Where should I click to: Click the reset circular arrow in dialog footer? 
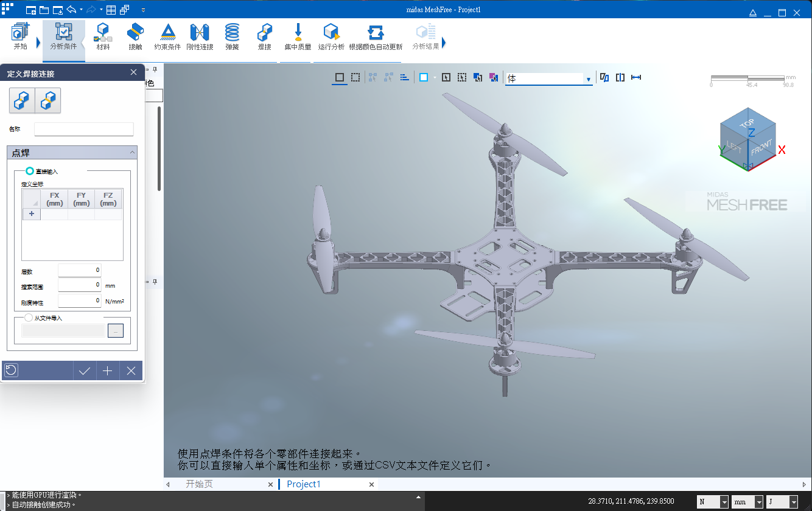pyautogui.click(x=11, y=370)
